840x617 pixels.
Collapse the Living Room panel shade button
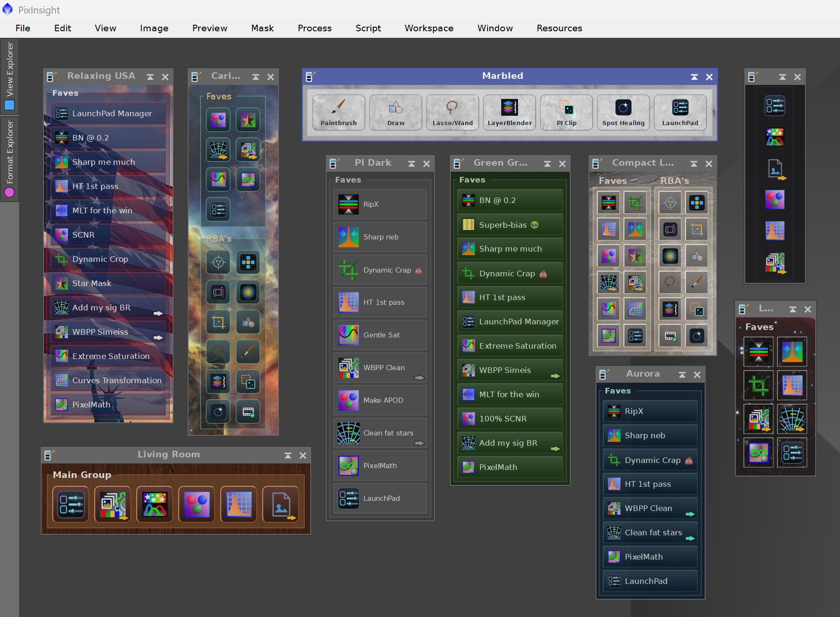pyautogui.click(x=288, y=456)
